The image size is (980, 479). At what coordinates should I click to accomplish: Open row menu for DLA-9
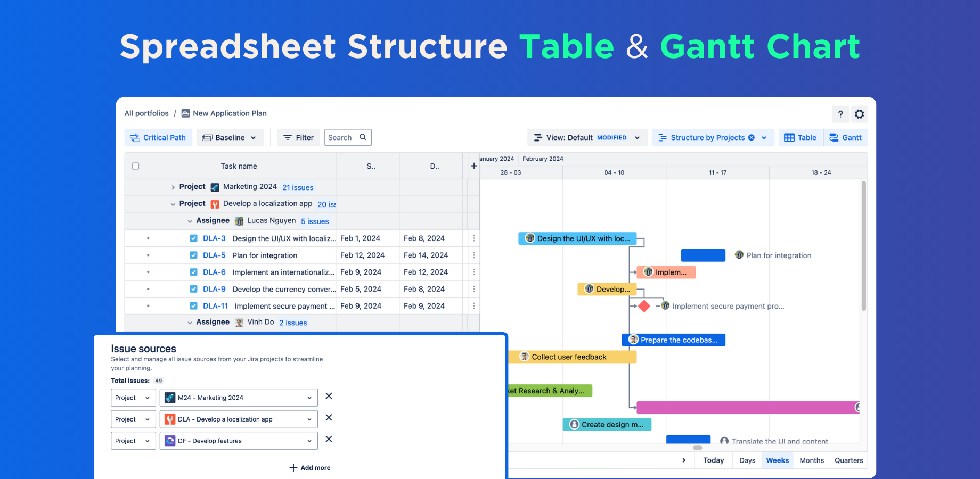(x=474, y=289)
